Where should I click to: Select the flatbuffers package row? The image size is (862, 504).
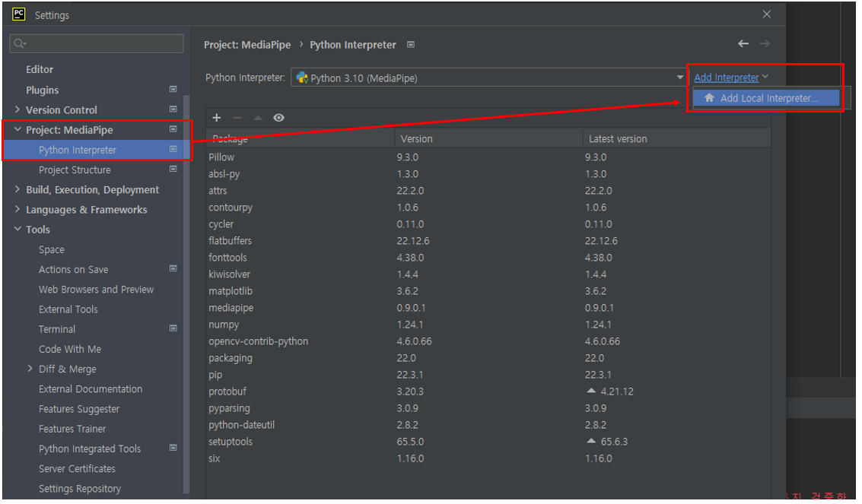488,240
